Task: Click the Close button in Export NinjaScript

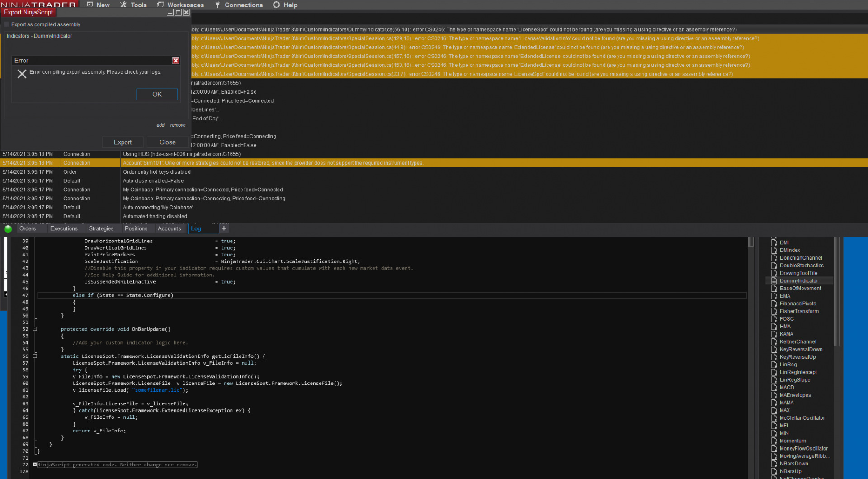Action: (x=168, y=142)
